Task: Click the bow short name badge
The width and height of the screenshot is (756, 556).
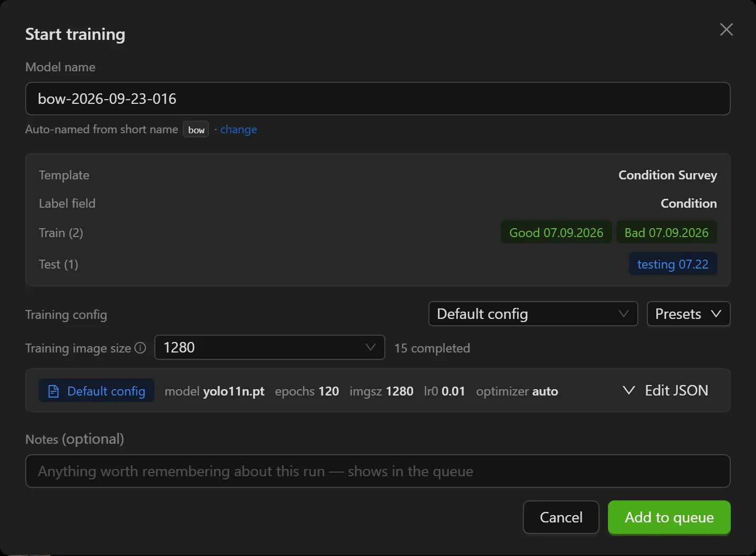Action: click(196, 130)
